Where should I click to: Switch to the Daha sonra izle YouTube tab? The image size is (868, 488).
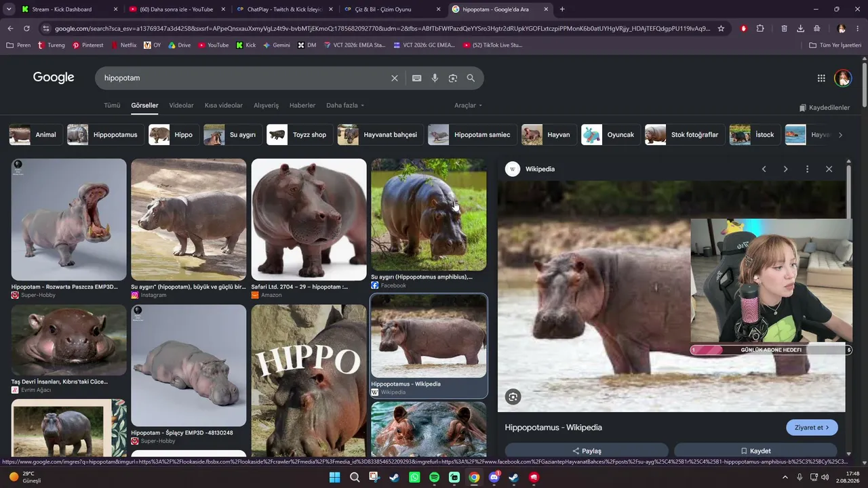pos(176,9)
